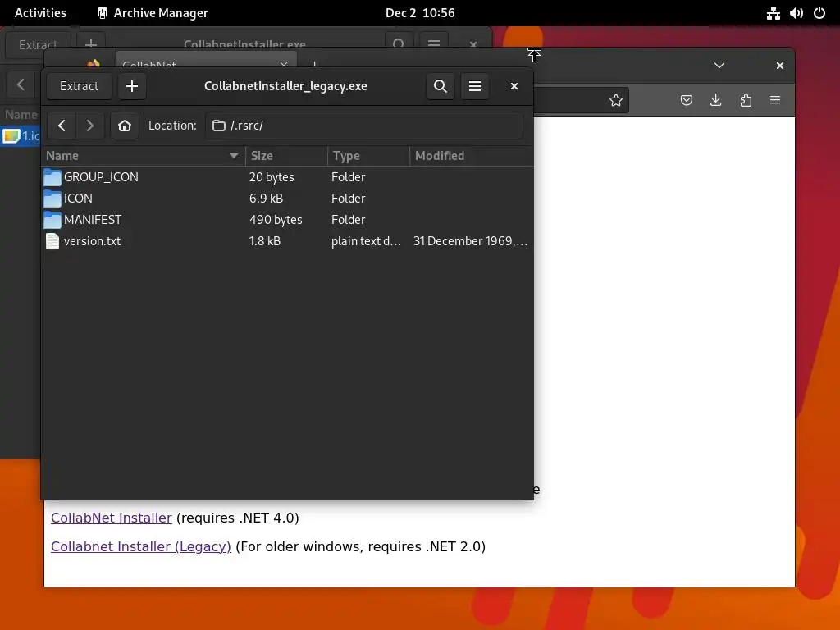The height and width of the screenshot is (630, 840).
Task: Open Firefox list all tabs chevron
Action: pyautogui.click(x=719, y=66)
